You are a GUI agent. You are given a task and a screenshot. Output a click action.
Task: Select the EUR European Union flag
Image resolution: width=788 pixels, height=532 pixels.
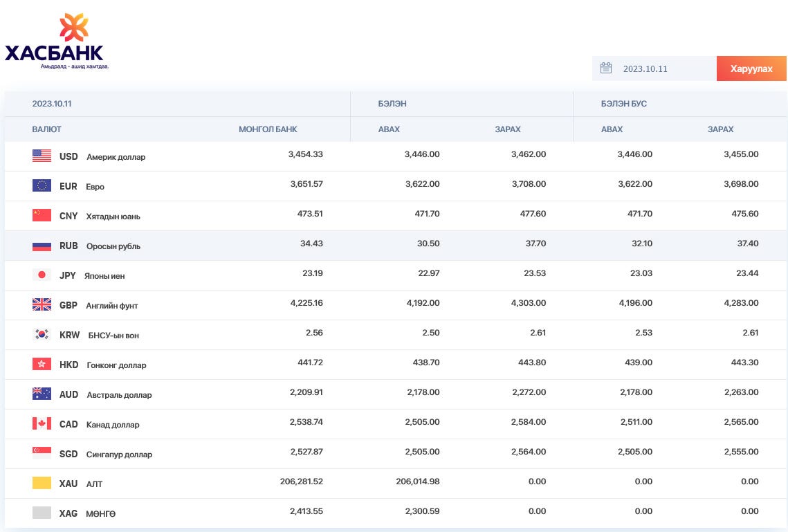click(x=42, y=185)
